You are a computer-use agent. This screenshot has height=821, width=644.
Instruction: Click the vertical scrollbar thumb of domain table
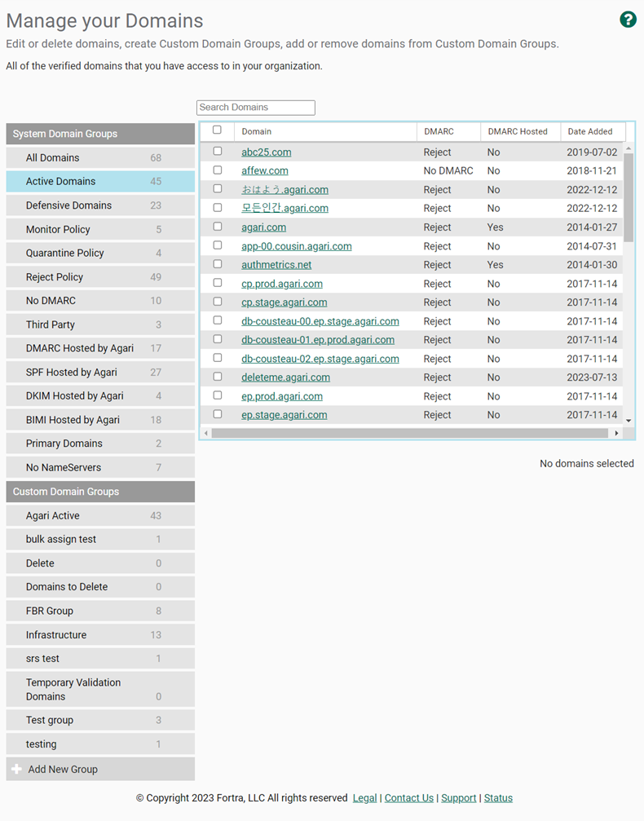coord(629,197)
